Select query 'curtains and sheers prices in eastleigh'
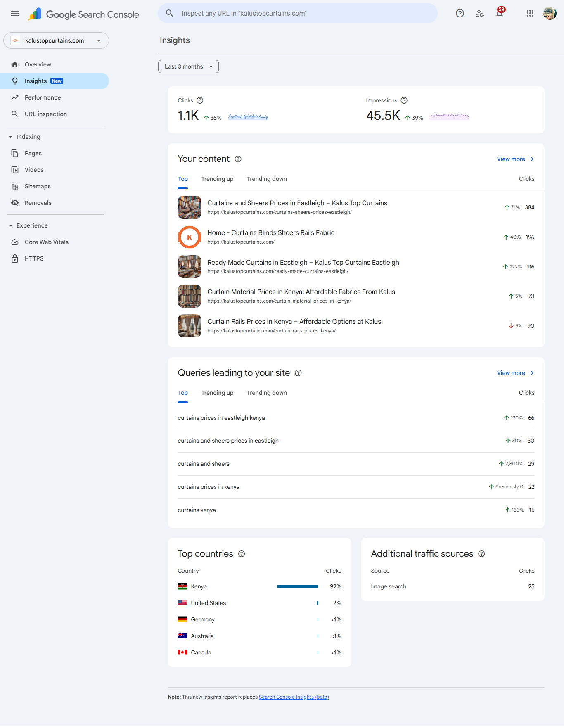Screen dimensions: 564x728 pyautogui.click(x=356, y=441)
